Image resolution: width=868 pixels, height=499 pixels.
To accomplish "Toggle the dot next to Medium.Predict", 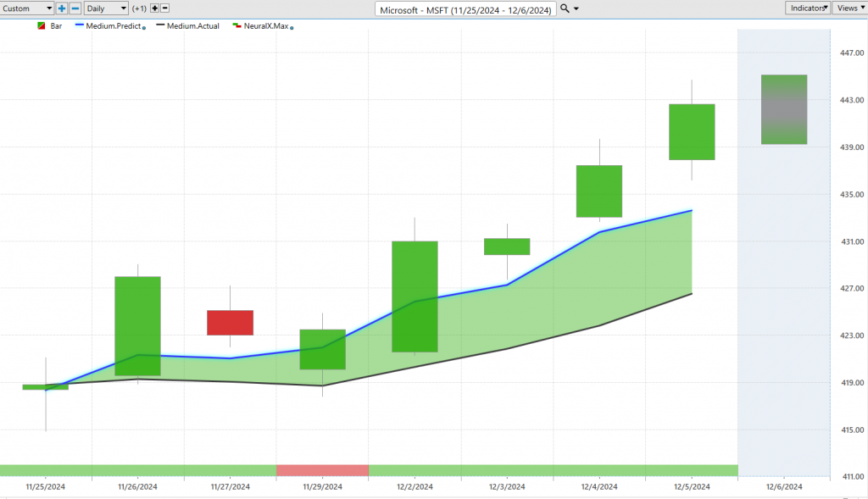I will (143, 28).
